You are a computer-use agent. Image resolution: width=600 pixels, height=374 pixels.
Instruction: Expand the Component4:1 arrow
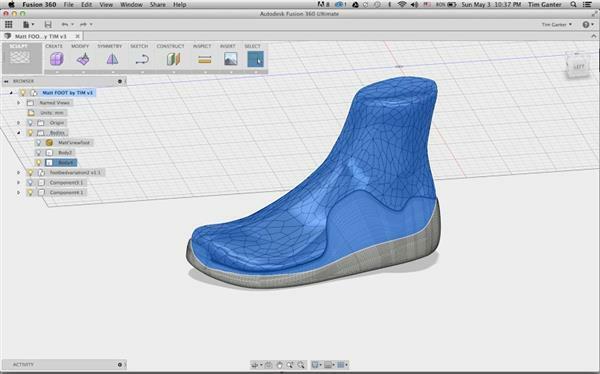pos(18,193)
